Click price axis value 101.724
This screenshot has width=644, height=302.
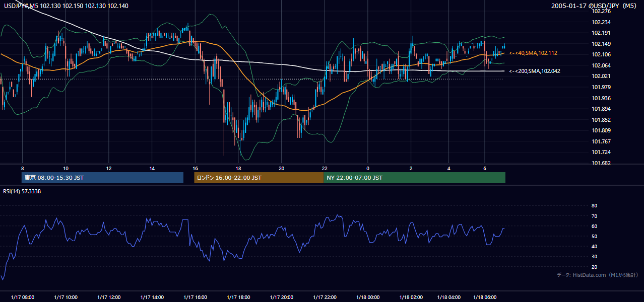click(x=601, y=152)
